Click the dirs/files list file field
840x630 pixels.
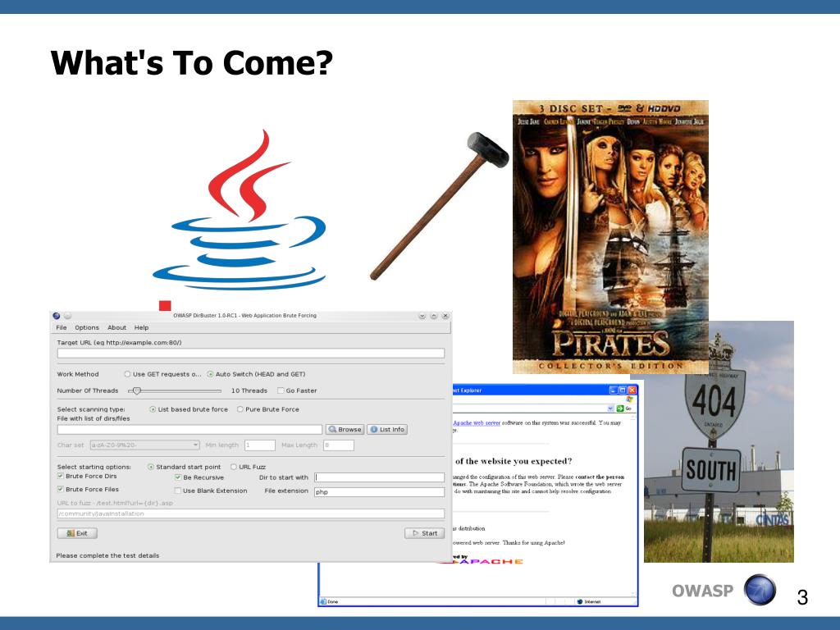189,430
